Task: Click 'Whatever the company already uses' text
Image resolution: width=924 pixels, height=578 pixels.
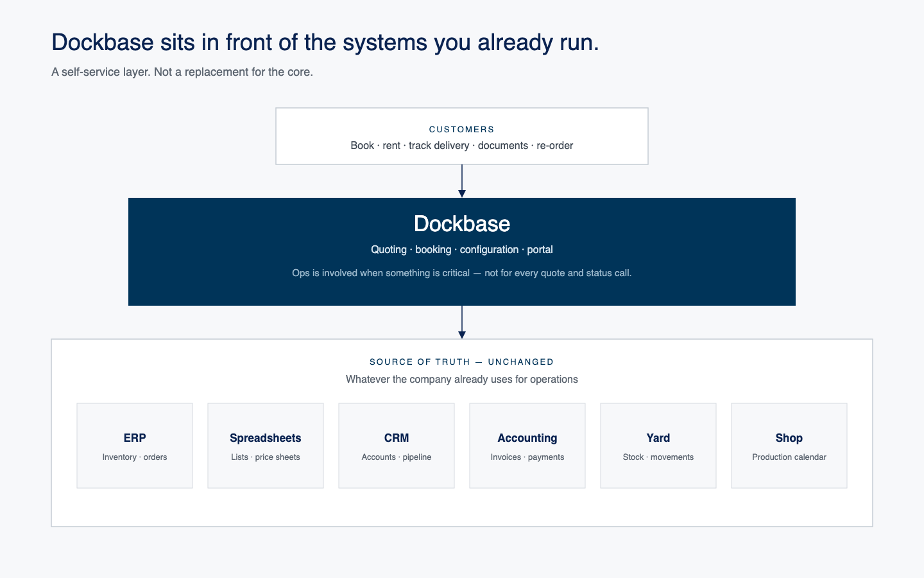Action: [462, 379]
